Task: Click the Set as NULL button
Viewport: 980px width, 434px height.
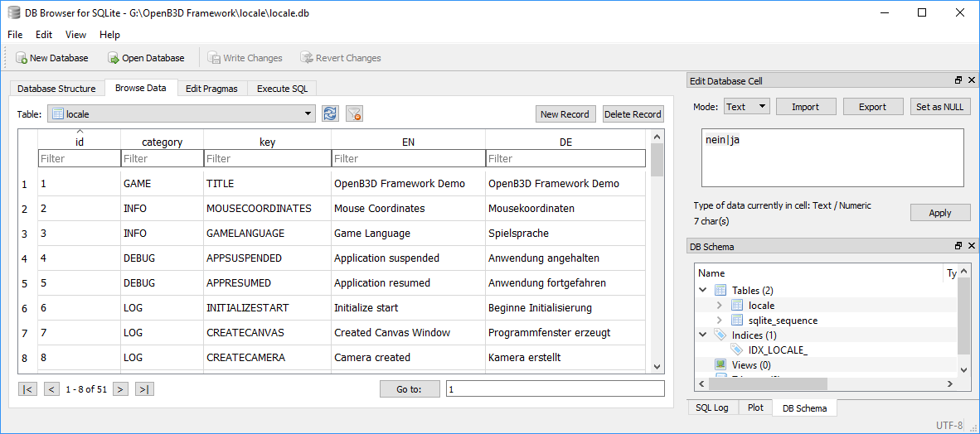Action: (939, 107)
